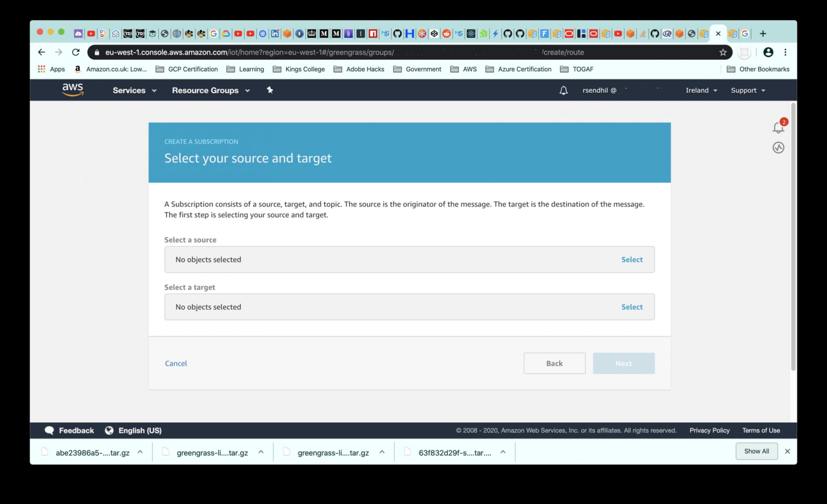827x504 pixels.
Task: Open the side alerts bell with the 2 badge
Action: tap(778, 127)
